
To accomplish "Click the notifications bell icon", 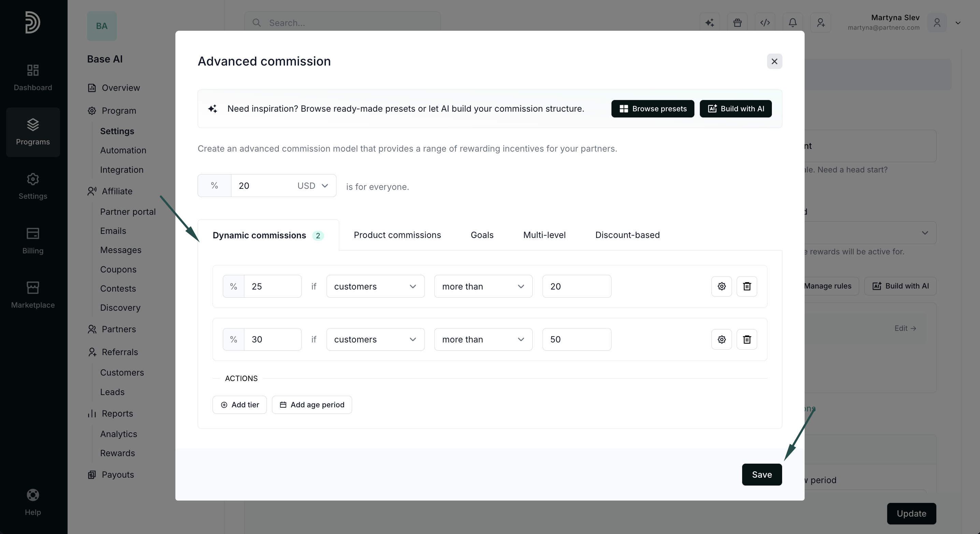I will [x=792, y=23].
